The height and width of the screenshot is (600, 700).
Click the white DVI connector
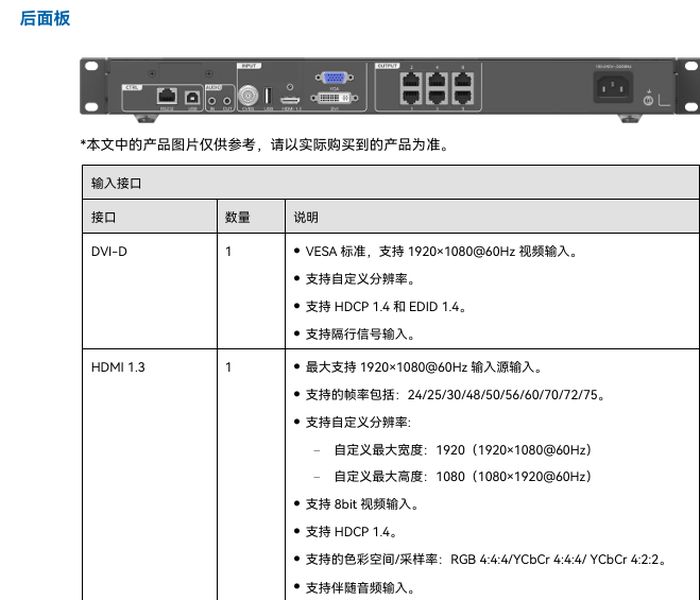tap(334, 97)
